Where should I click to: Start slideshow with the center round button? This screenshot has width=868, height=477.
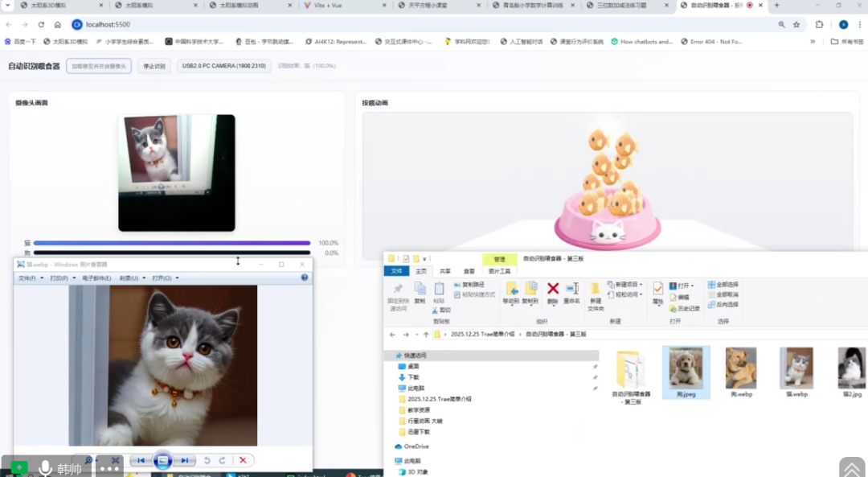pos(162,460)
